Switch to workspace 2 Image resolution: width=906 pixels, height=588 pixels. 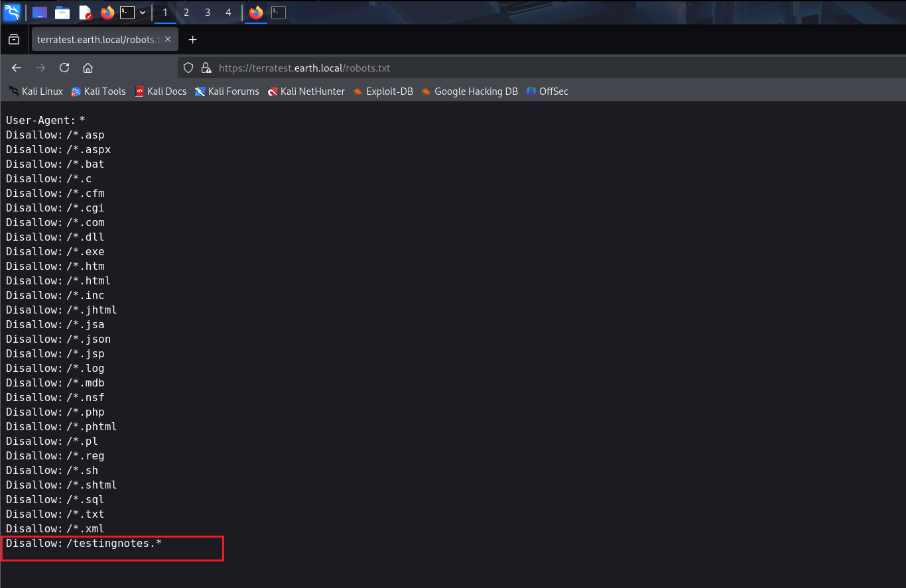(186, 12)
